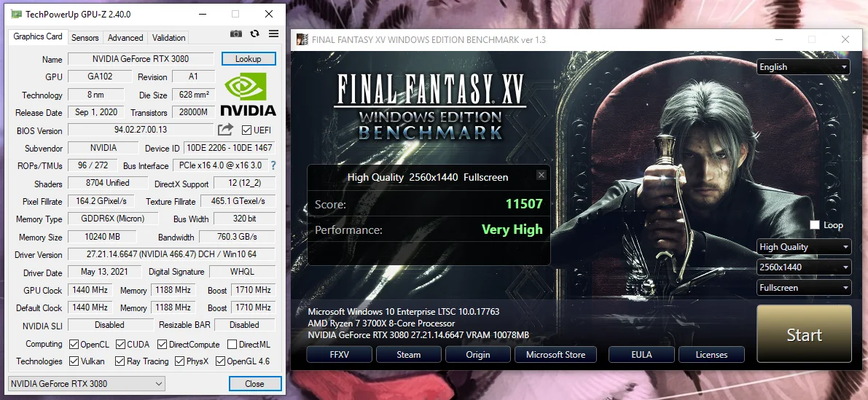Click the BIOS Version field 94.02.27.00.13
The height and width of the screenshot is (400, 868).
click(141, 130)
